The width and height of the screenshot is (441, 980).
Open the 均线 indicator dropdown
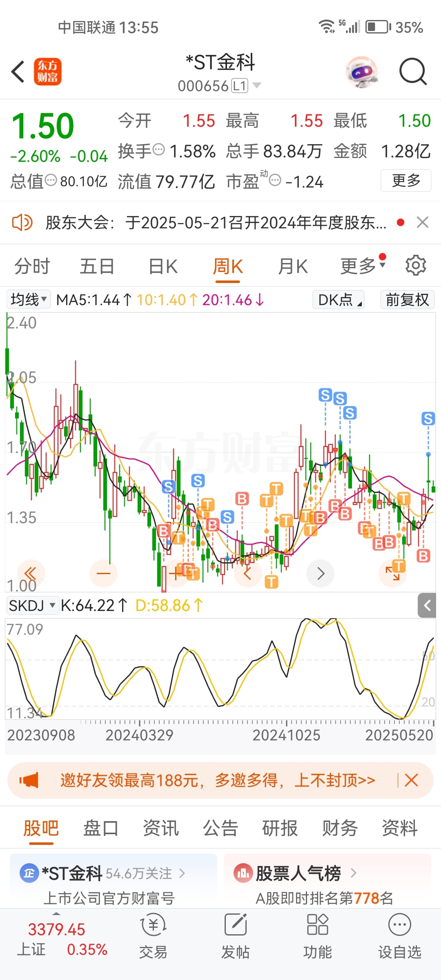point(29,299)
